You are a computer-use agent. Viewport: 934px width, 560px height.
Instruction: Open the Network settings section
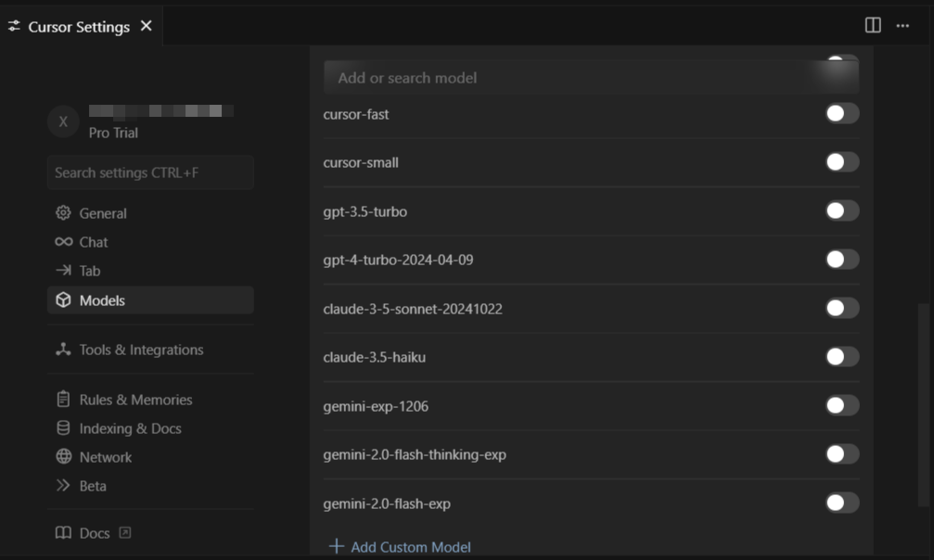[150, 456]
